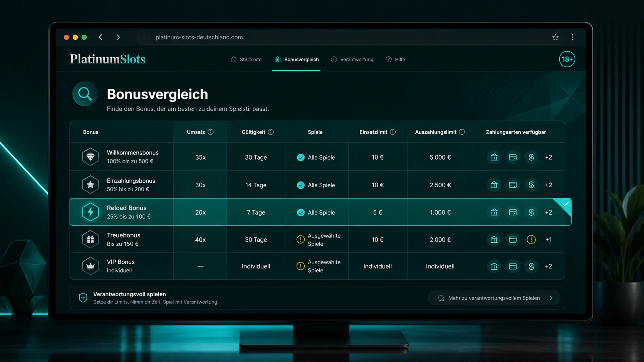Open the Verantwortung tab
Image resolution: width=644 pixels, height=362 pixels.
[x=352, y=59]
